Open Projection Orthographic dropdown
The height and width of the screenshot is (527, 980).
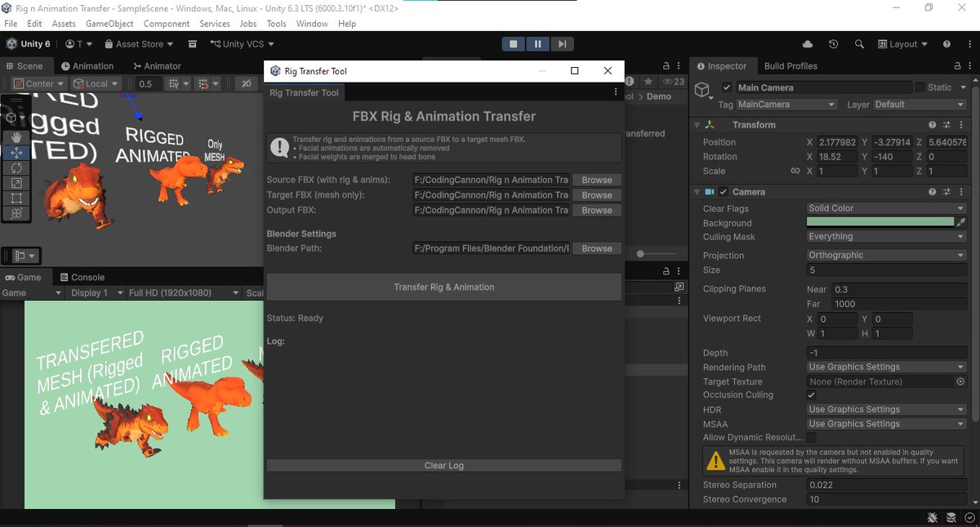[x=886, y=255]
